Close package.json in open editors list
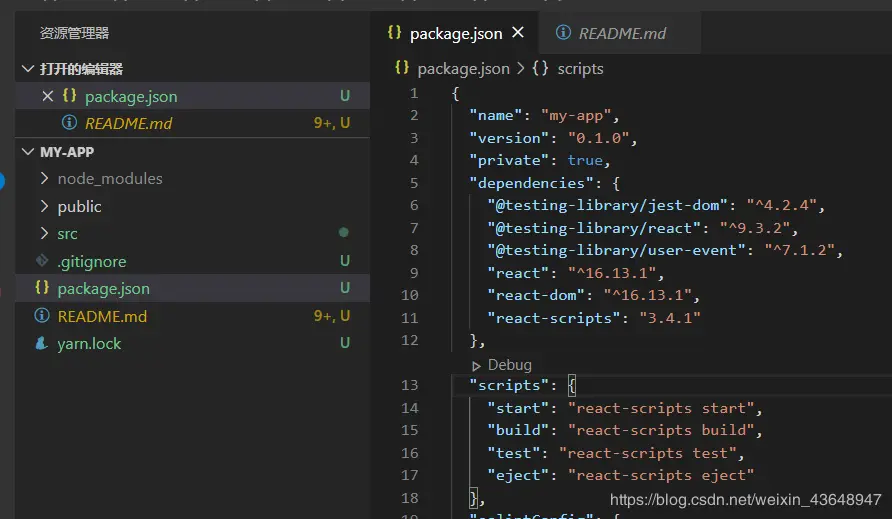The height and width of the screenshot is (519, 892). pyautogui.click(x=48, y=96)
